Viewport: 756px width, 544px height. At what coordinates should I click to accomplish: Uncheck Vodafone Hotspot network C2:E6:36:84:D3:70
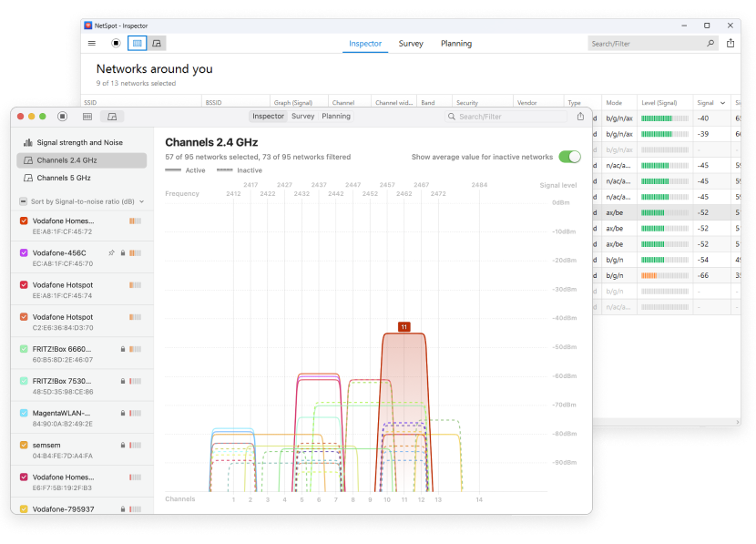tap(24, 317)
